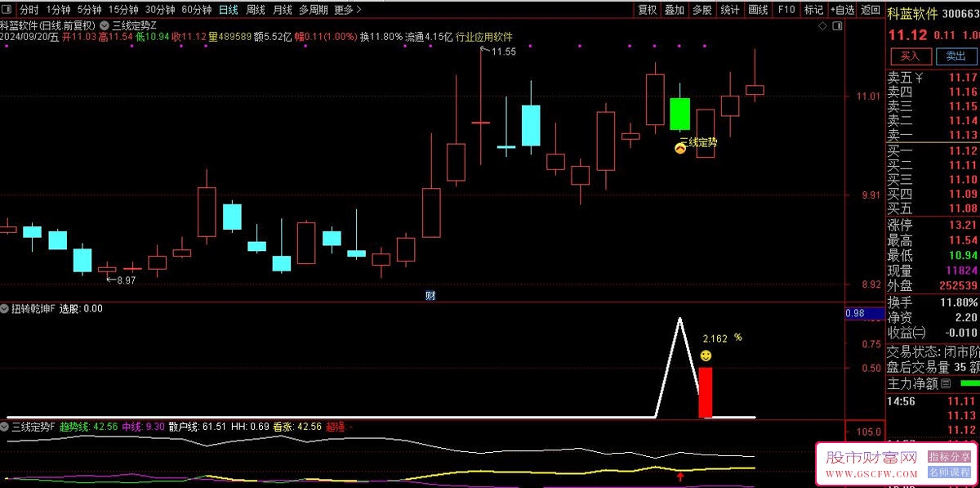The width and height of the screenshot is (980, 488).
Task: Click the diamond icon at chart top right
Action: coord(822,27)
